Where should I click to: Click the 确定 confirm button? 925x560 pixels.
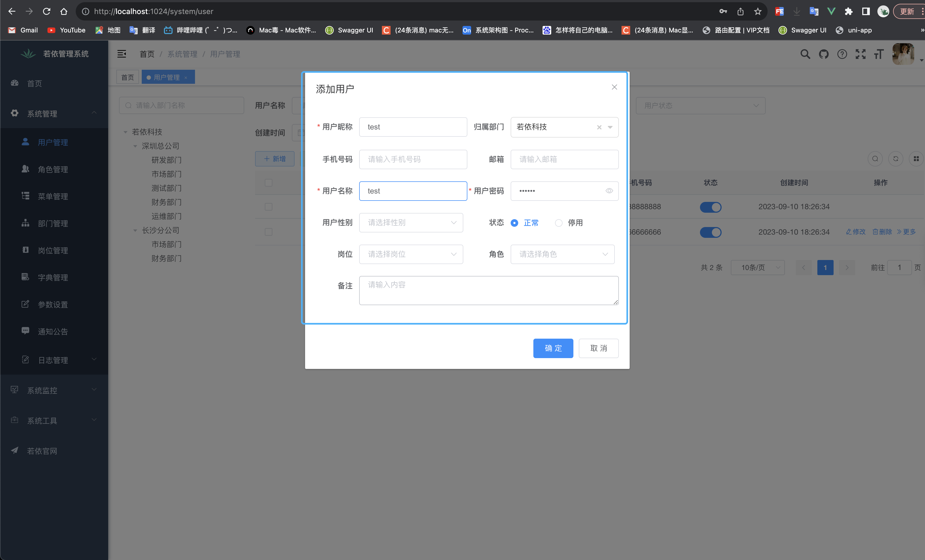point(553,348)
